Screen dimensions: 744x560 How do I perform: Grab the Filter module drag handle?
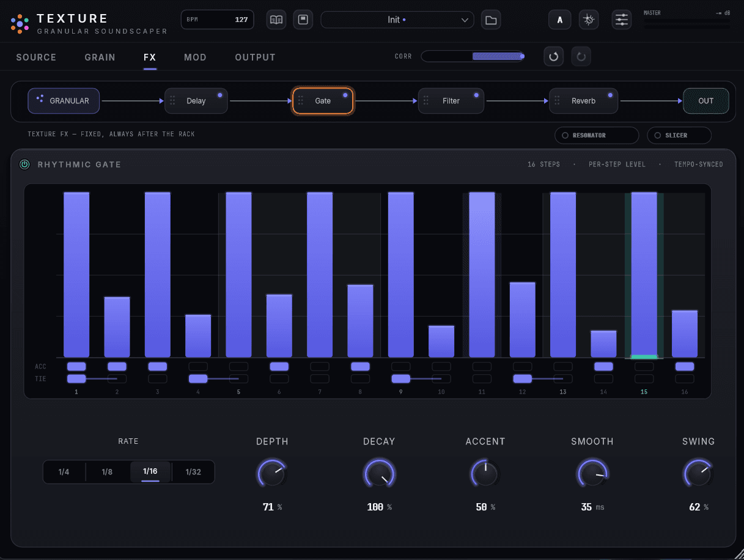[427, 101]
